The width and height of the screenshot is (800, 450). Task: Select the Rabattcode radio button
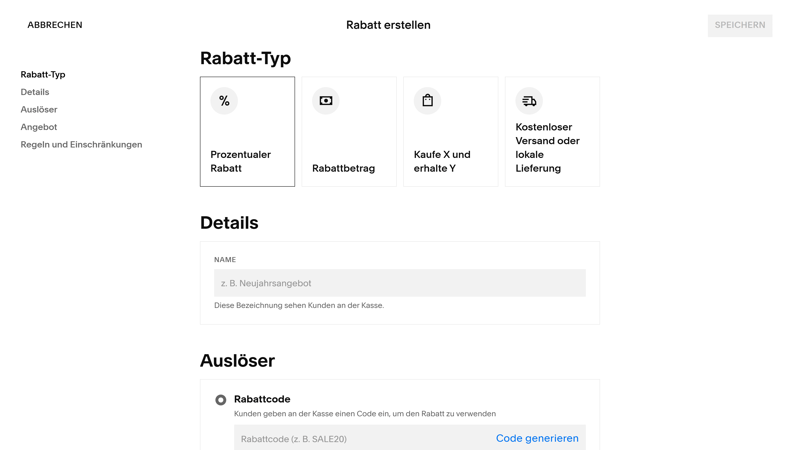pyautogui.click(x=221, y=400)
